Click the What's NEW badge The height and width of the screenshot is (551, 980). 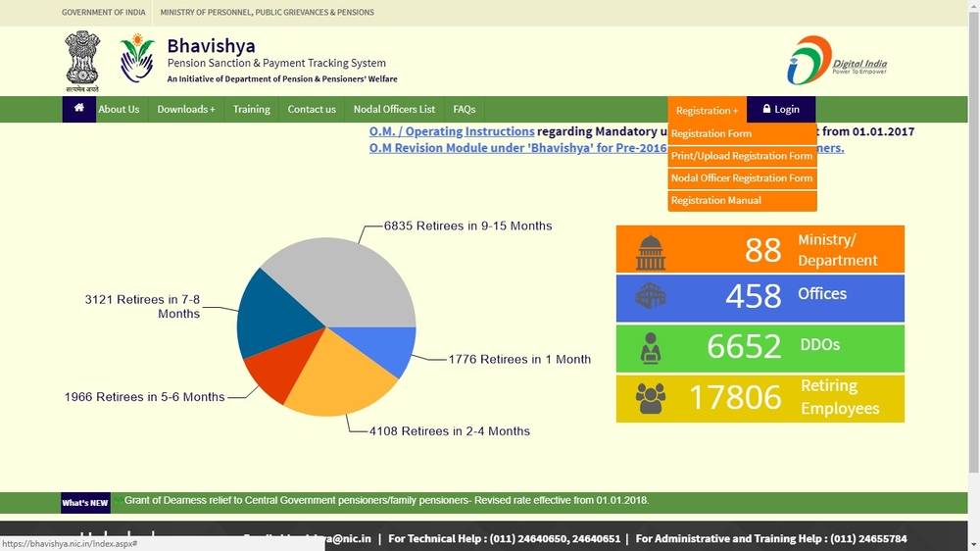[x=85, y=503]
